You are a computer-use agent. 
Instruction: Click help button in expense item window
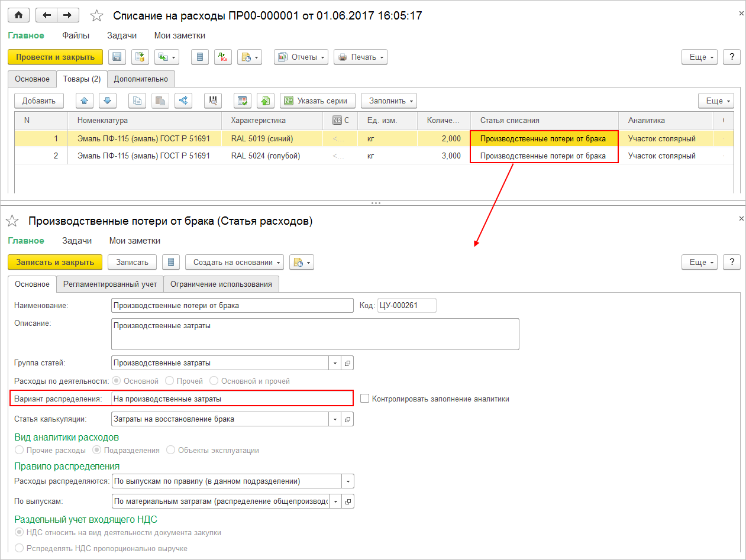(x=732, y=262)
